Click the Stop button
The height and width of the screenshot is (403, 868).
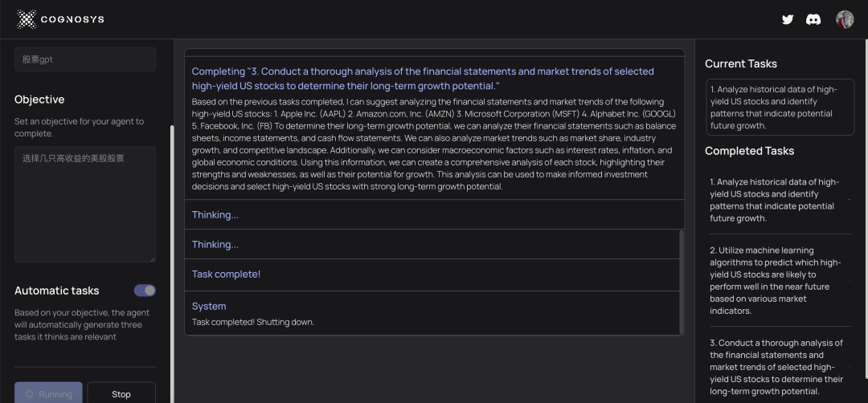pyautogui.click(x=121, y=393)
